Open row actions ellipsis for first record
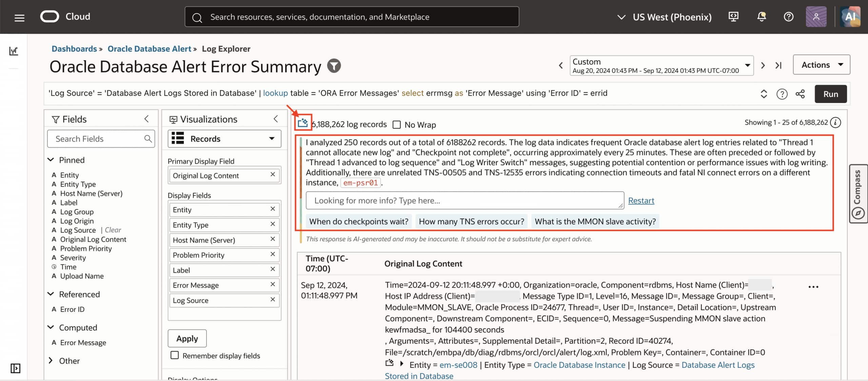 click(x=813, y=287)
